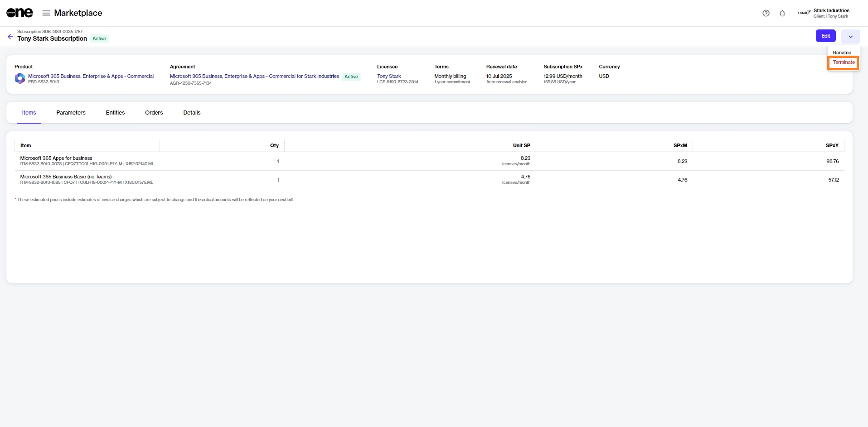Click the SoftwareOne logo

19,13
